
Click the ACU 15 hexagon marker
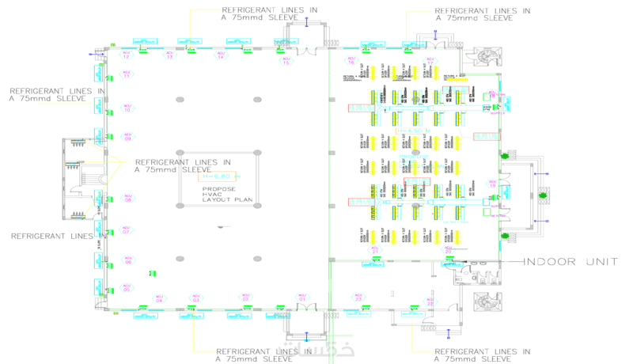[286, 61]
